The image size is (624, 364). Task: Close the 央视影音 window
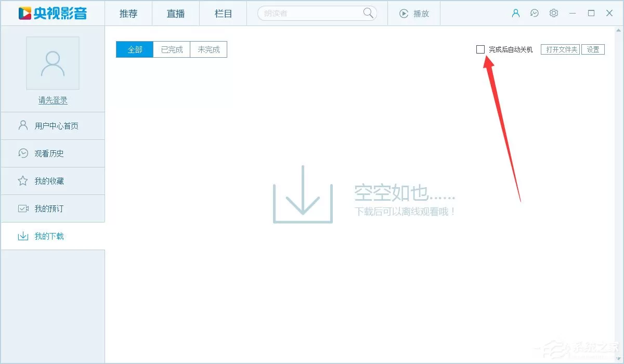pos(609,14)
